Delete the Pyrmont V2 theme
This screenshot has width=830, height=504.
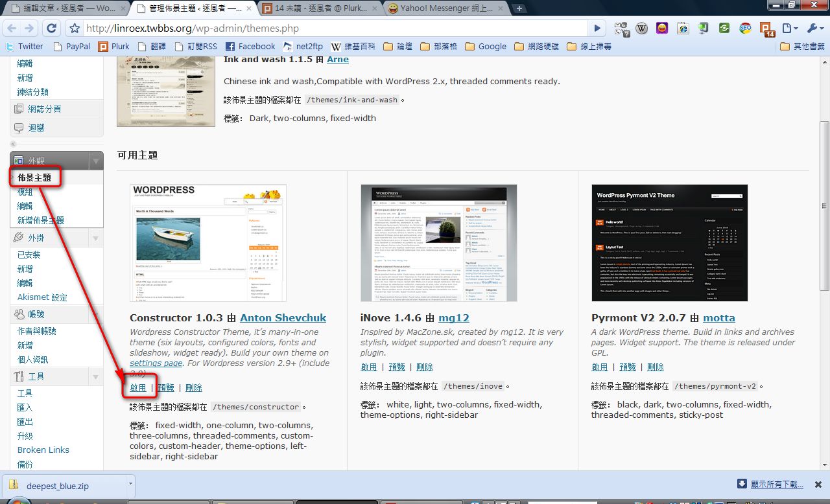[x=656, y=367]
